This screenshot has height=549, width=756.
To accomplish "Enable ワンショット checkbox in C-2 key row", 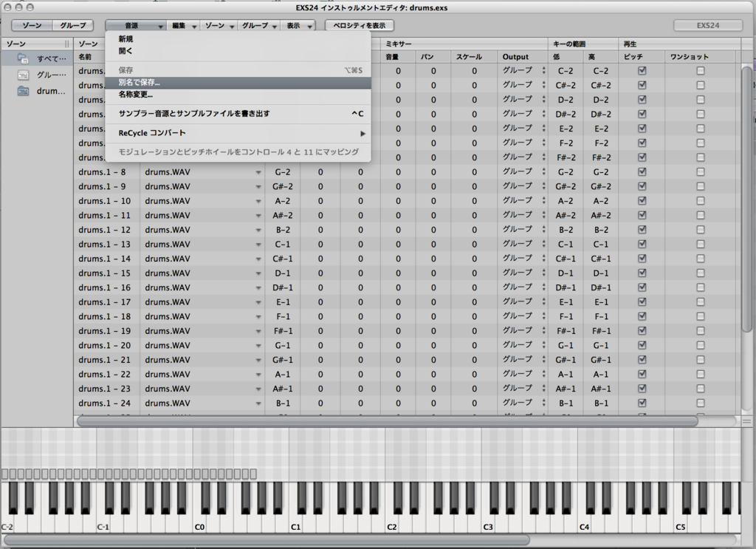I will pyautogui.click(x=701, y=70).
